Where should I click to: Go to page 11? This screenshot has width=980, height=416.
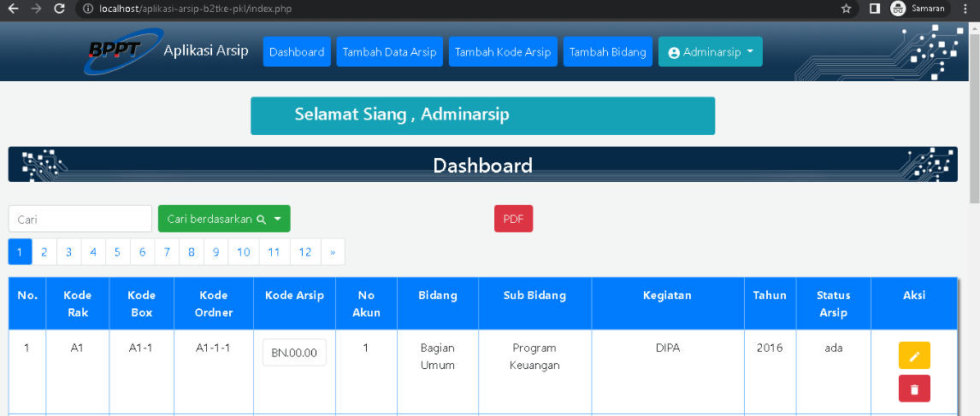[274, 252]
